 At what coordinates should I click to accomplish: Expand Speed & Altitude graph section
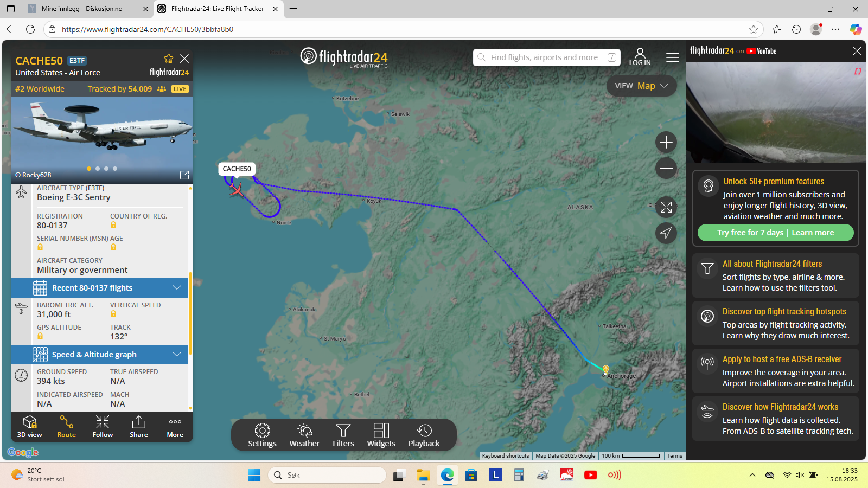(99, 355)
